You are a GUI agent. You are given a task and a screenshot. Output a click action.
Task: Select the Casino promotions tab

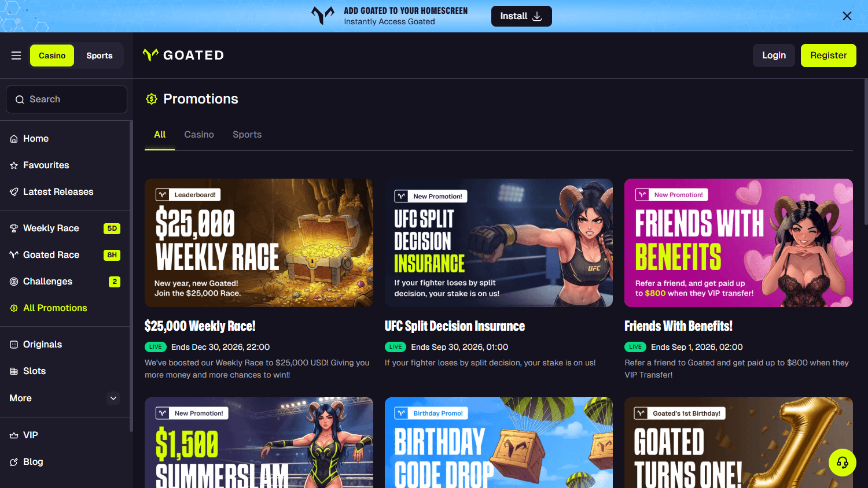pyautogui.click(x=199, y=135)
